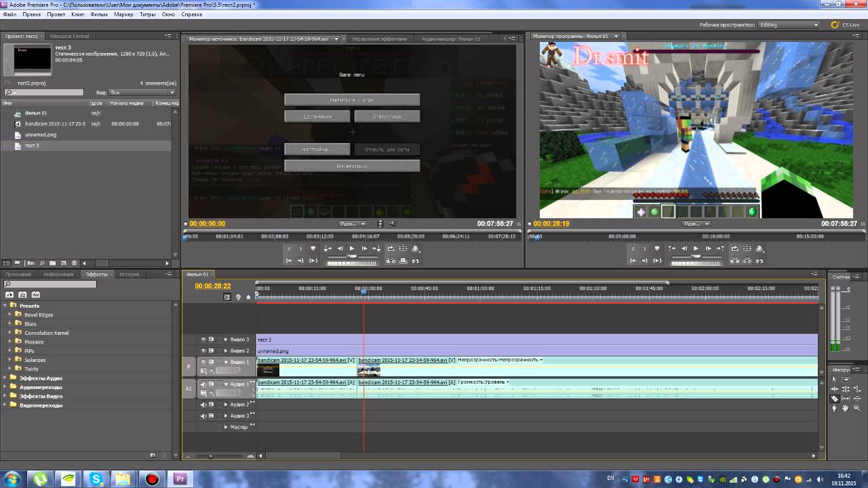The image size is (868, 488).
Task: Filter effects by 32-bit color icon
Action: 22,295
